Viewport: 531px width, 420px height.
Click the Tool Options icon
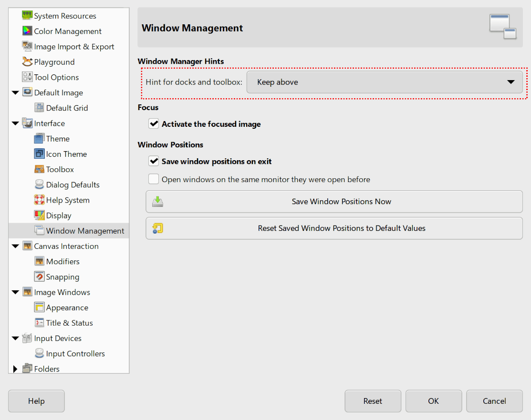pos(28,77)
